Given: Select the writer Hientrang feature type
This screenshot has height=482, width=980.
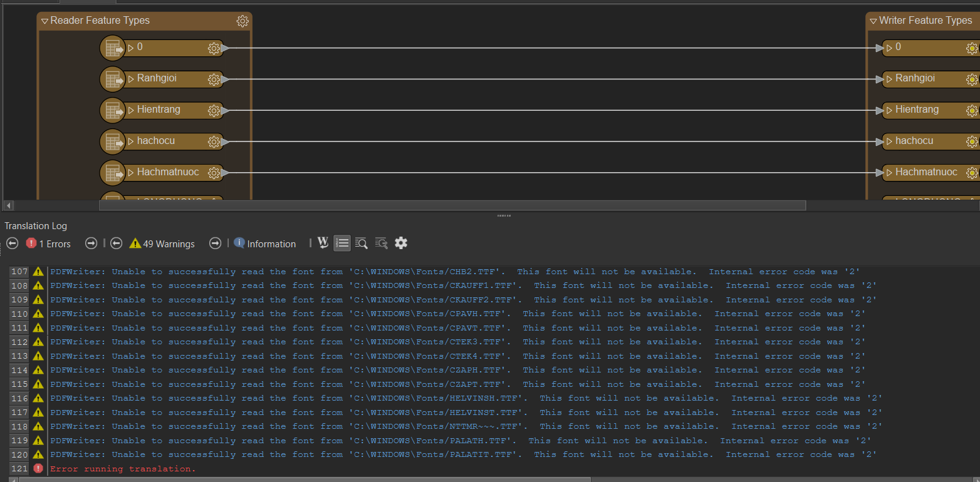Looking at the screenshot, I should (931, 110).
